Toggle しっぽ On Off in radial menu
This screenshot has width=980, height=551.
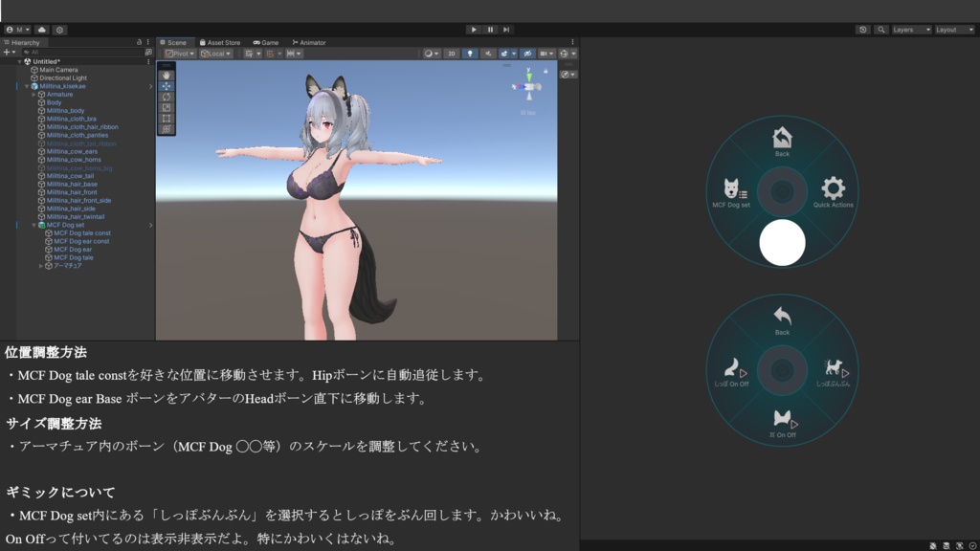pyautogui.click(x=731, y=373)
